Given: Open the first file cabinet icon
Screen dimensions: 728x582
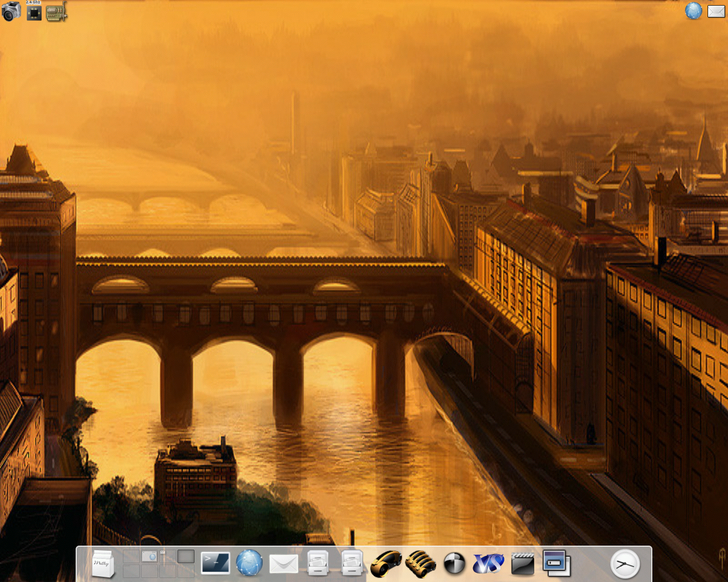Looking at the screenshot, I should [x=317, y=563].
